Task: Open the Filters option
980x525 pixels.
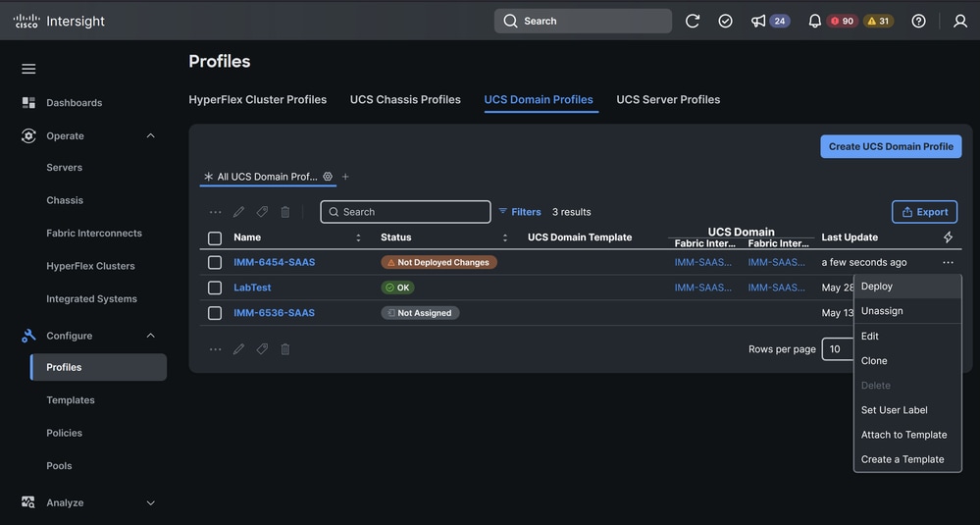Action: [x=519, y=212]
